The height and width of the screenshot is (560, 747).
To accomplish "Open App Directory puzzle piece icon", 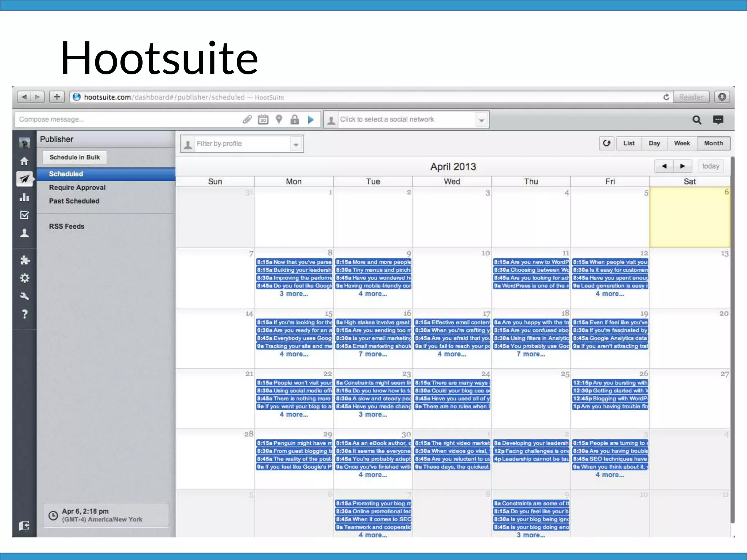I will coord(24,260).
